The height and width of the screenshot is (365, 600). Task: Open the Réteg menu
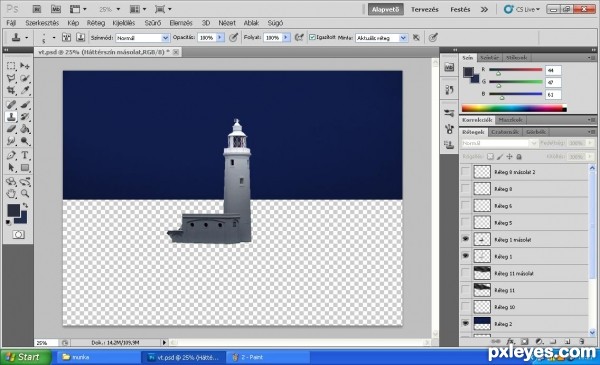click(96, 23)
